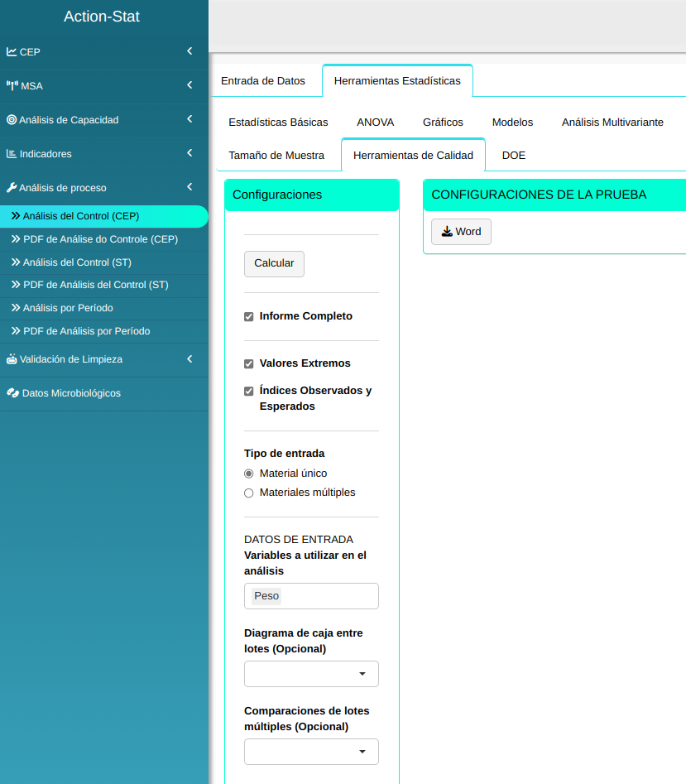The height and width of the screenshot is (784, 686).
Task: Select the Materiales múltiples radio option
Action: point(249,493)
